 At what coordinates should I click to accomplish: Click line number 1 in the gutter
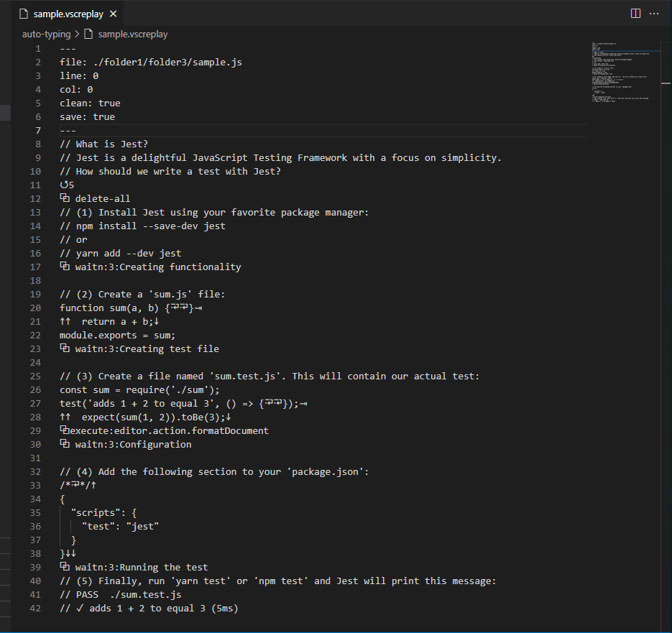coord(38,49)
